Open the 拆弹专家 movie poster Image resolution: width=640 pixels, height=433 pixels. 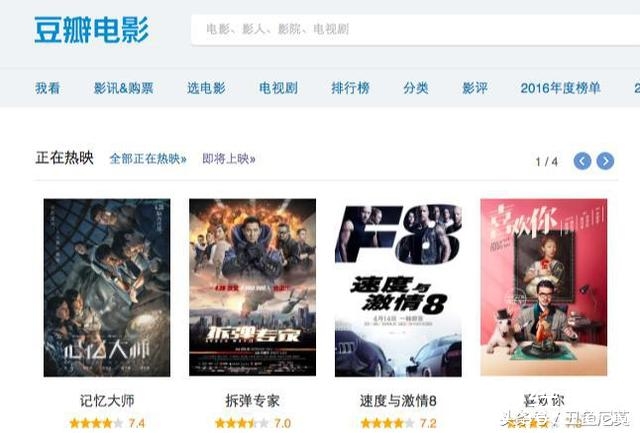252,287
